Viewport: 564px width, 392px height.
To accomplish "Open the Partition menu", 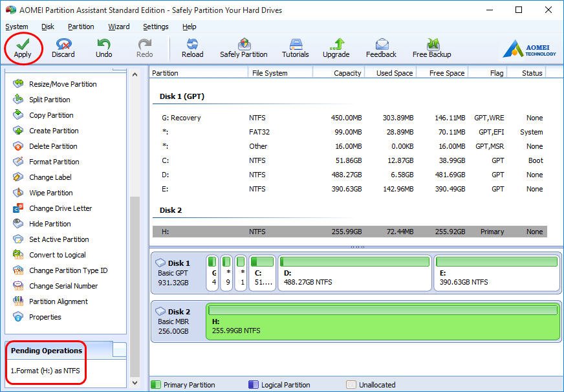I will 81,27.
